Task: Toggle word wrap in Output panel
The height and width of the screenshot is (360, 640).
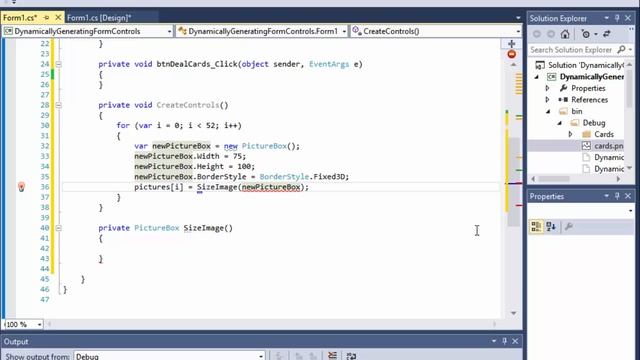Action: click(x=351, y=356)
